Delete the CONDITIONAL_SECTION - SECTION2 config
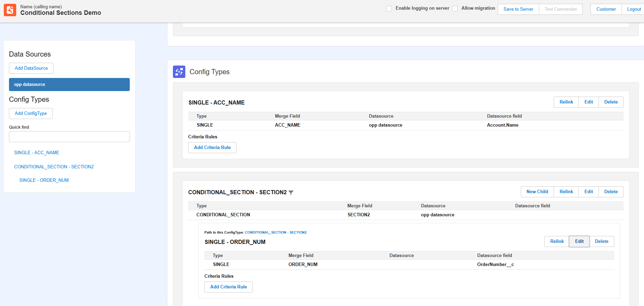This screenshot has height=306, width=644. [611, 192]
